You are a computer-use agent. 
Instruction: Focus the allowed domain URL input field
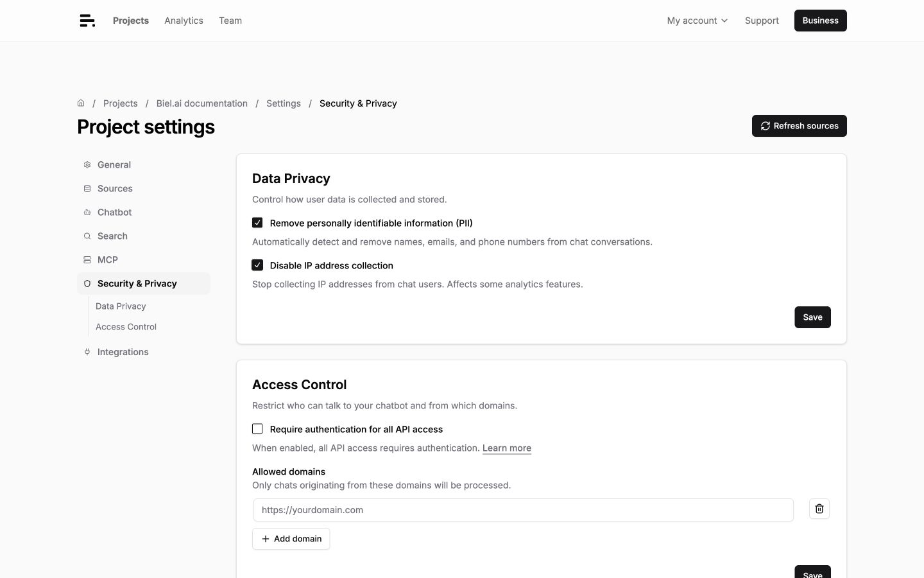pos(523,510)
